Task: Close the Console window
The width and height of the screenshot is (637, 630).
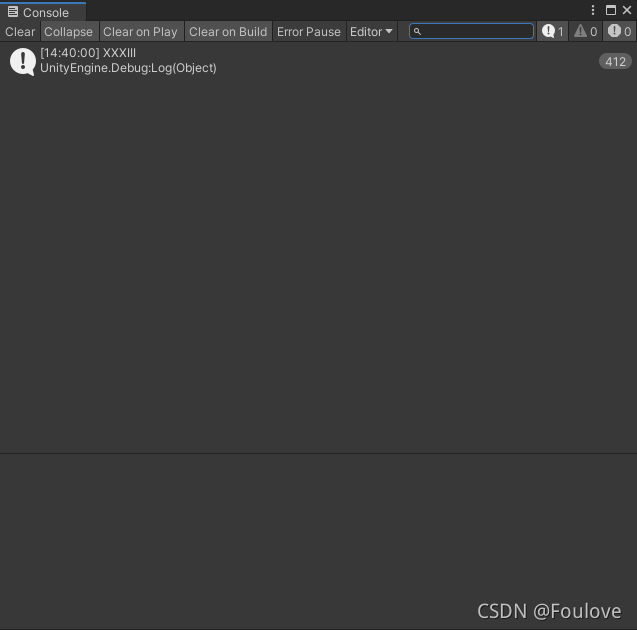Action: [x=627, y=10]
